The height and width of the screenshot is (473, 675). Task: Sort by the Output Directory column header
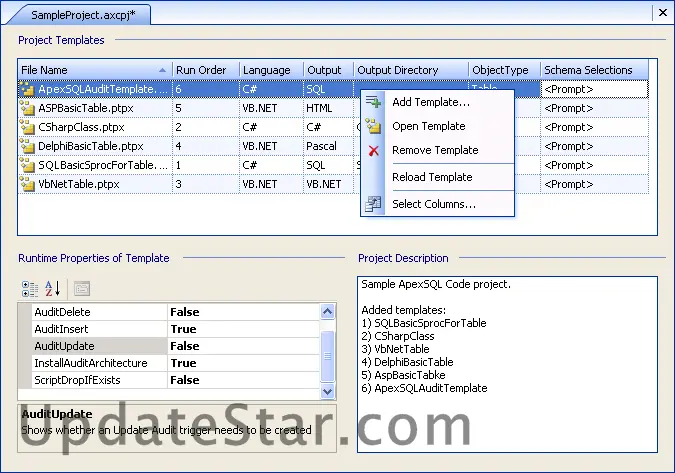[x=411, y=70]
